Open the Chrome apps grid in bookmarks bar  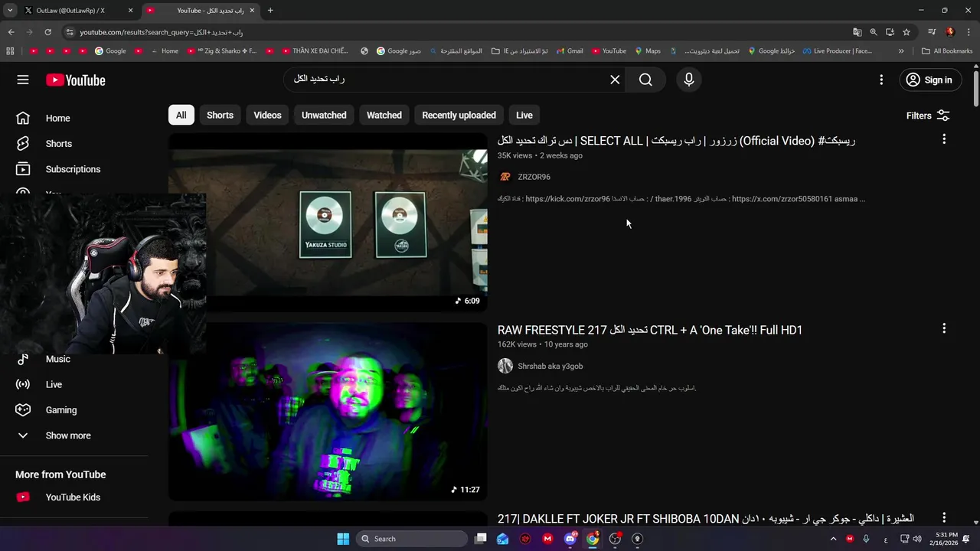[x=10, y=51]
